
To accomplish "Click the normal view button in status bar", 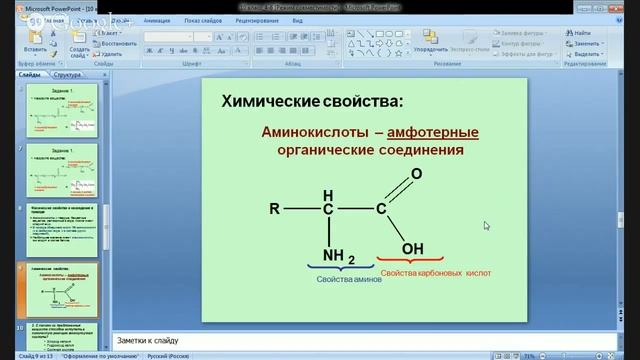I will tap(498, 356).
